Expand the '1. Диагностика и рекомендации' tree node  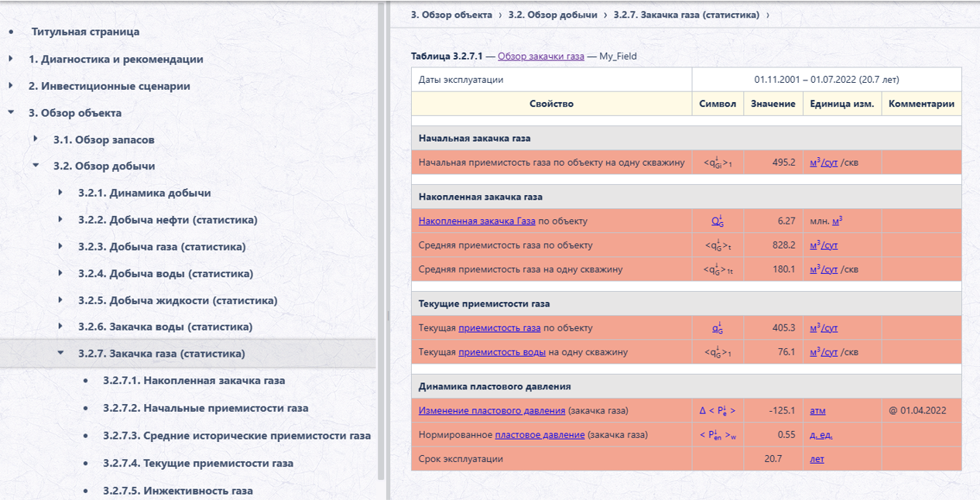[11, 59]
